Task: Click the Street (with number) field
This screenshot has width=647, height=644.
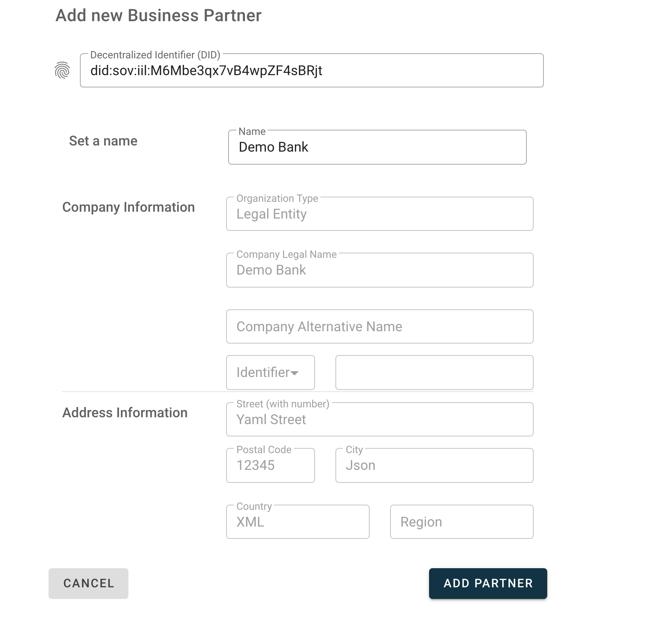Action: [379, 419]
